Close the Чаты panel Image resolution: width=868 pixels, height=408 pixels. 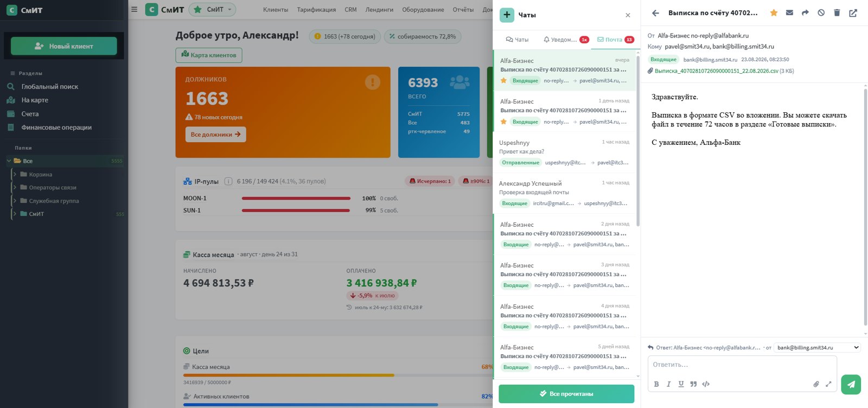[x=628, y=15]
